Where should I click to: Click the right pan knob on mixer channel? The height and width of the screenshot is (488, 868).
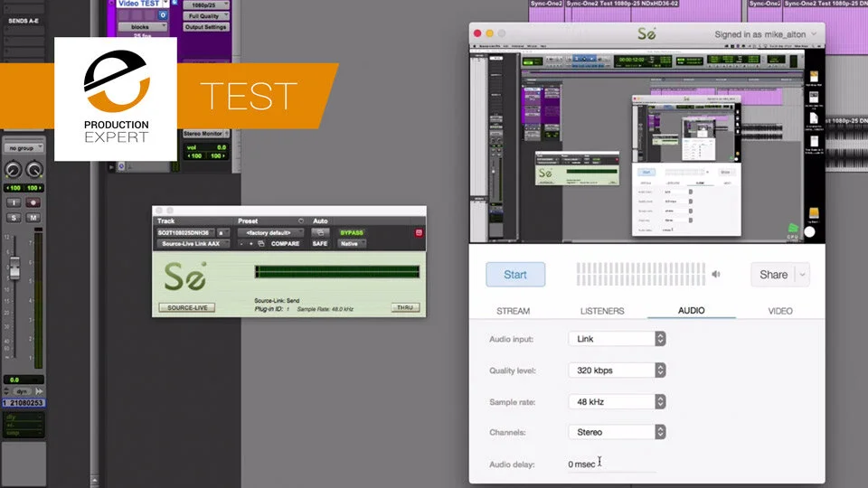[34, 170]
